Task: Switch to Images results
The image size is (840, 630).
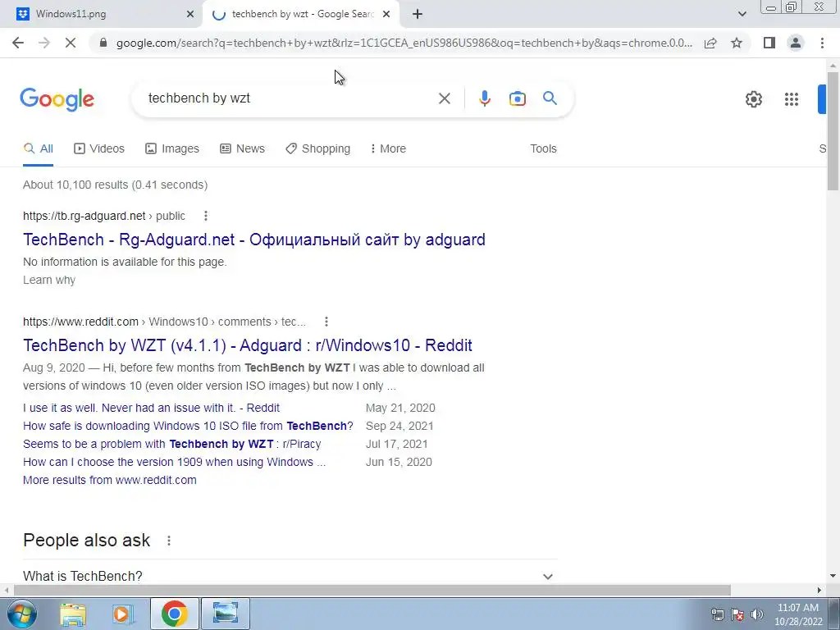Action: (172, 148)
